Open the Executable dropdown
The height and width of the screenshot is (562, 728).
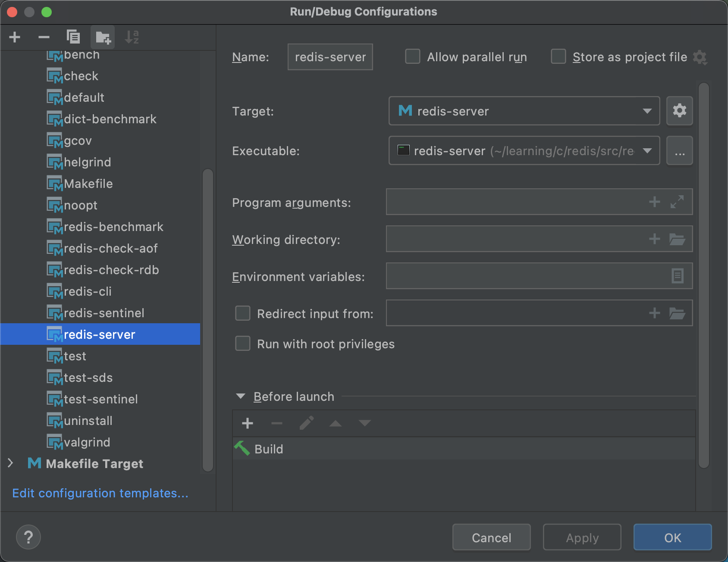524,150
